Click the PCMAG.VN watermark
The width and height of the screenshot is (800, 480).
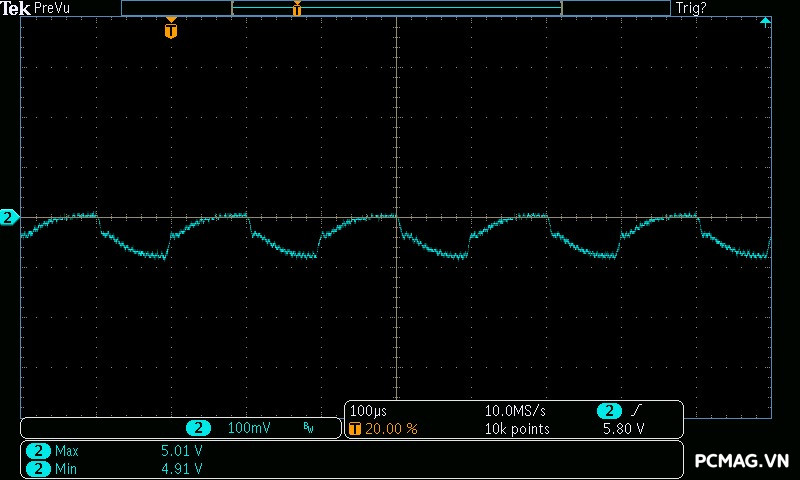click(x=742, y=461)
